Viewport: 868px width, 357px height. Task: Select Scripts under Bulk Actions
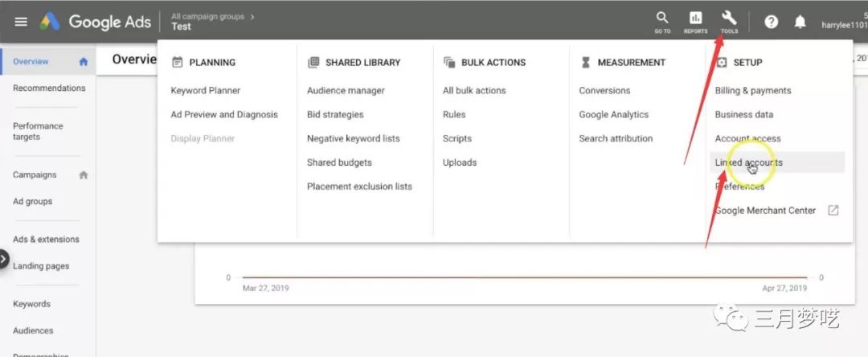(x=457, y=138)
